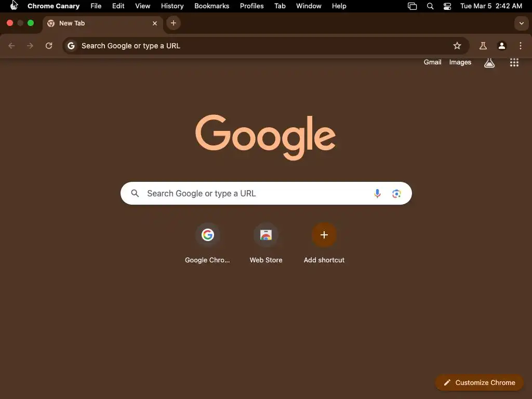Open the Apple menu
Screen dimensions: 532x399
tap(14, 6)
